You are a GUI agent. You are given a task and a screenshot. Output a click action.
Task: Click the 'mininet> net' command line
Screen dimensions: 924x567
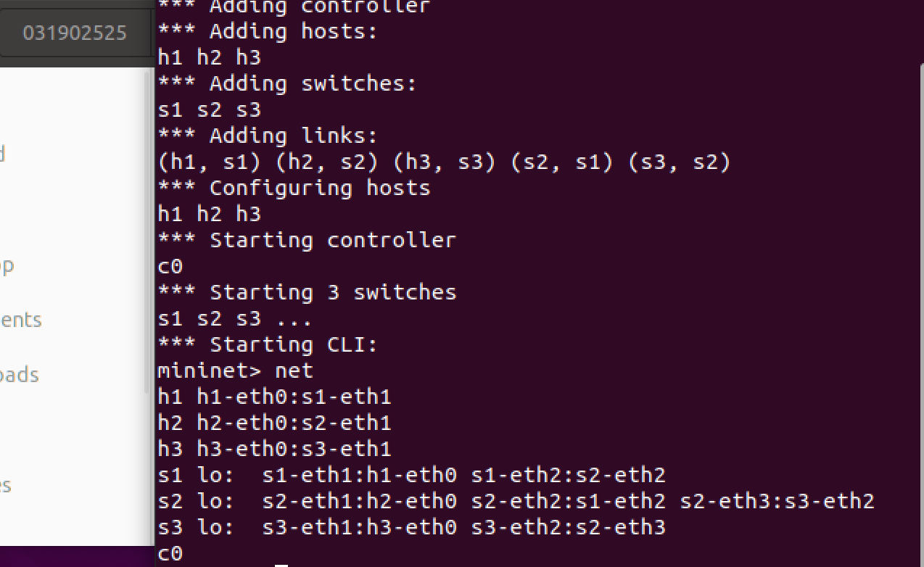pyautogui.click(x=235, y=371)
